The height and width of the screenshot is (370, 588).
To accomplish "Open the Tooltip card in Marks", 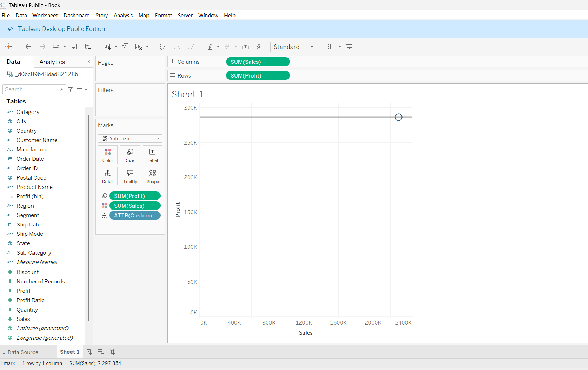I will pos(130,176).
